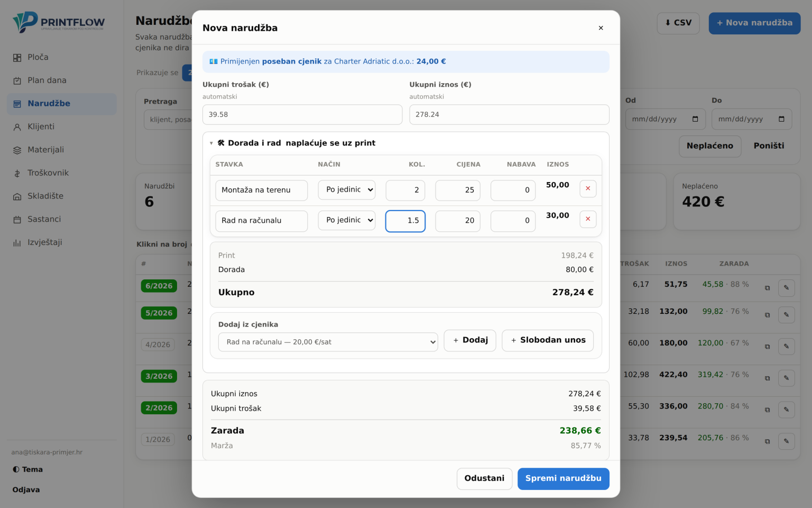Copy the 5/2026 order using duplicate icon
The height and width of the screenshot is (508, 812).
pos(767,315)
